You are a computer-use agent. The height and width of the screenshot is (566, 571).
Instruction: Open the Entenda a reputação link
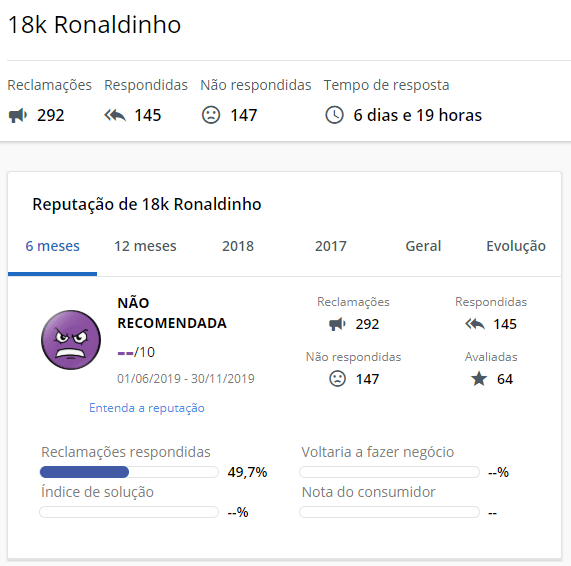click(147, 408)
